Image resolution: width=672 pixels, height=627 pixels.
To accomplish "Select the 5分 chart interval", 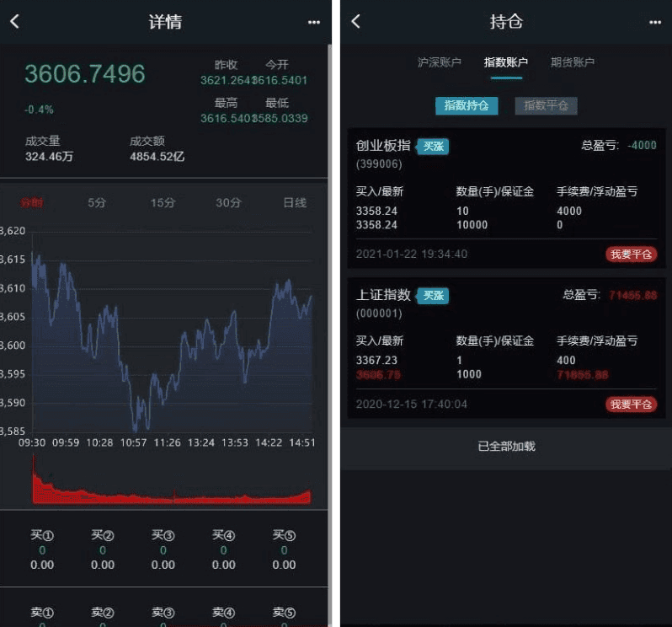I will 98,203.
